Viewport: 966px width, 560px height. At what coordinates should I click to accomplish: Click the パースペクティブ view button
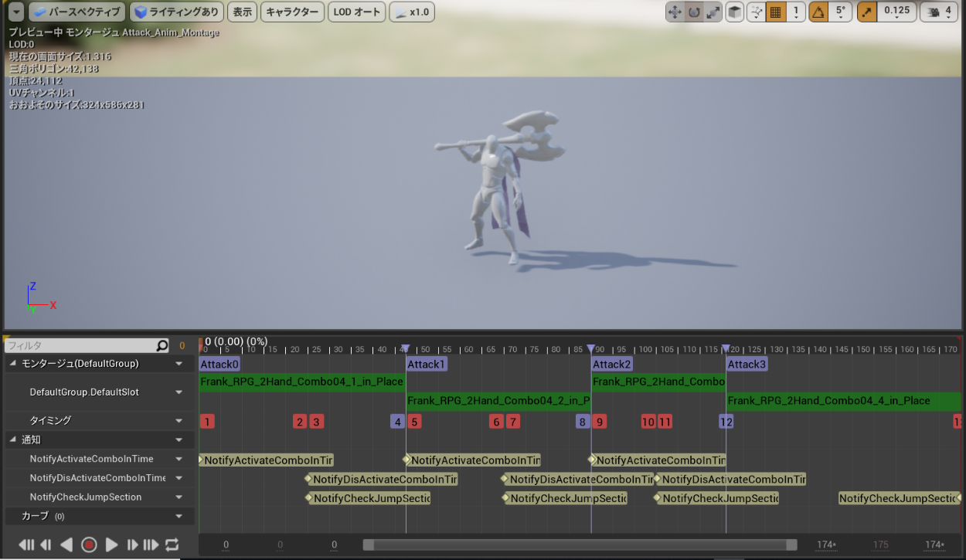pos(77,12)
